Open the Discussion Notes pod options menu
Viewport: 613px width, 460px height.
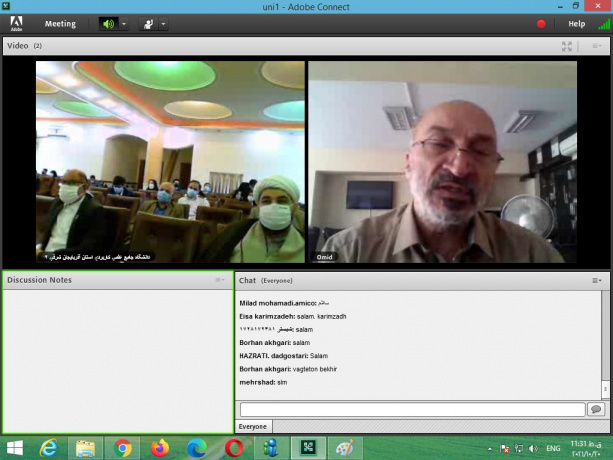[220, 280]
